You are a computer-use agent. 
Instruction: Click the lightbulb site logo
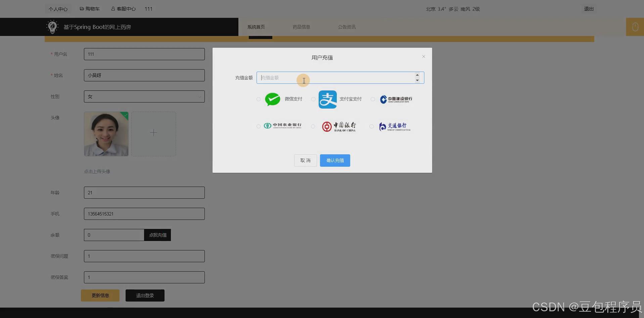52,27
